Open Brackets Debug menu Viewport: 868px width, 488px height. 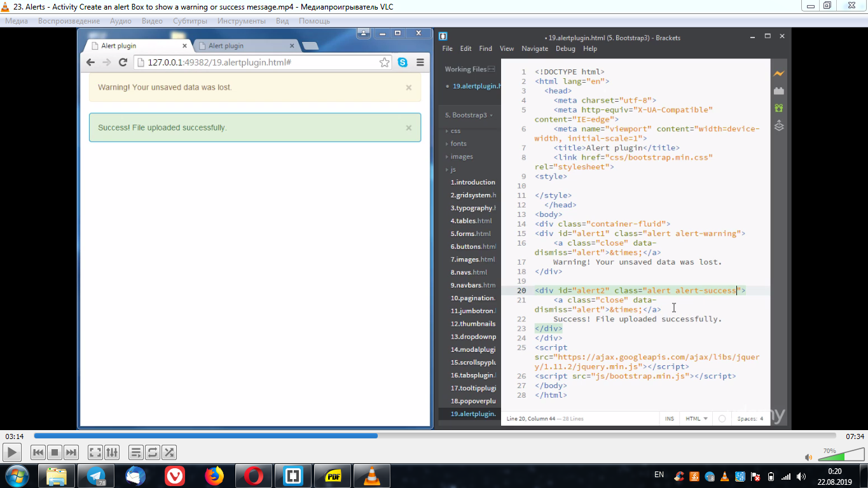click(x=565, y=48)
